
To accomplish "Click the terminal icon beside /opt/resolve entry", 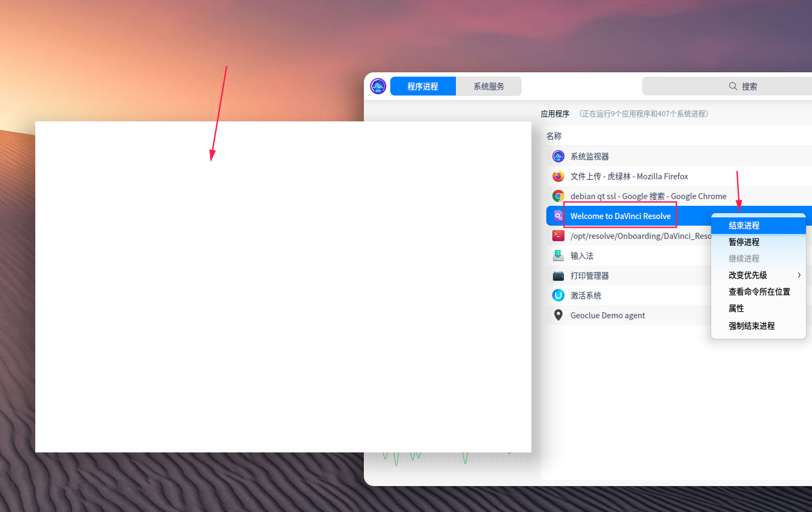I will point(558,236).
